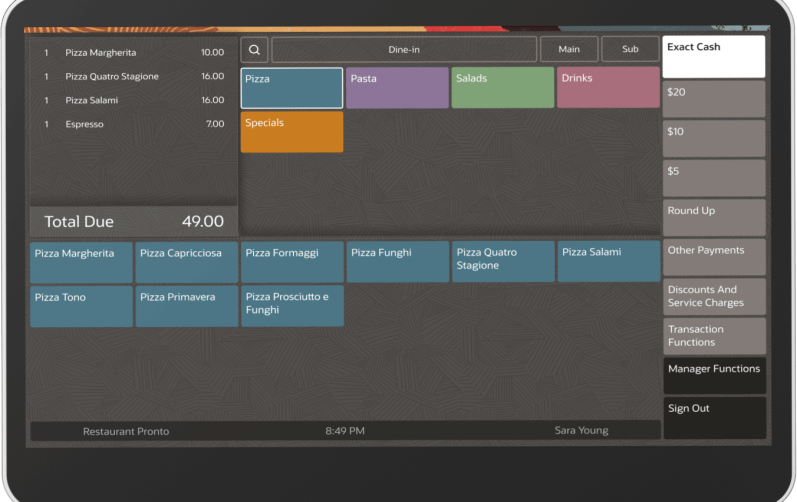The height and width of the screenshot is (502, 797).
Task: Add Pizza Capricciosa to the order
Action: 186,262
